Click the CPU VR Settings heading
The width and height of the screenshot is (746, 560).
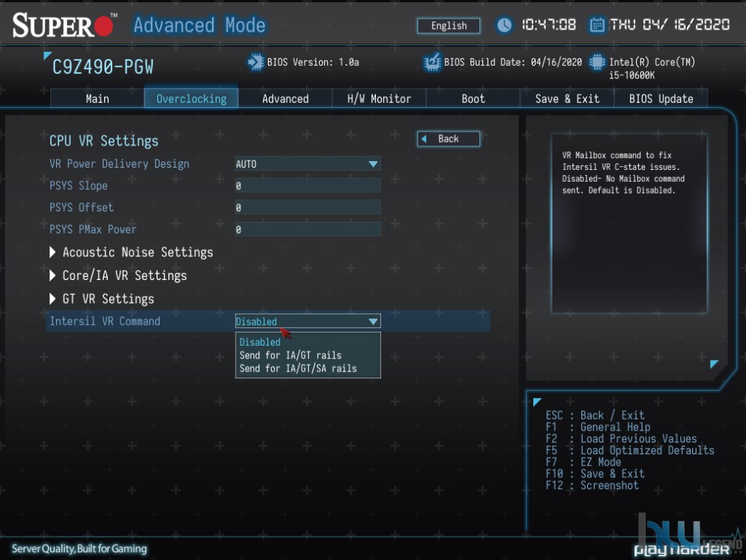pos(103,141)
